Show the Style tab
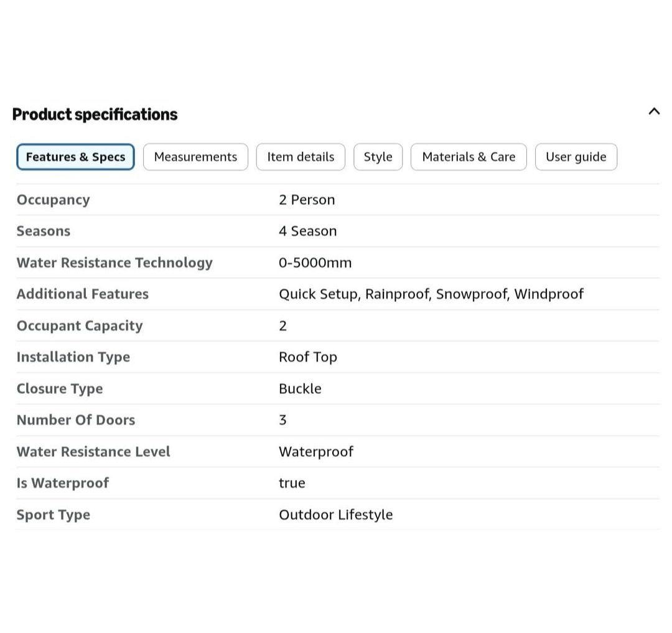 coord(378,157)
